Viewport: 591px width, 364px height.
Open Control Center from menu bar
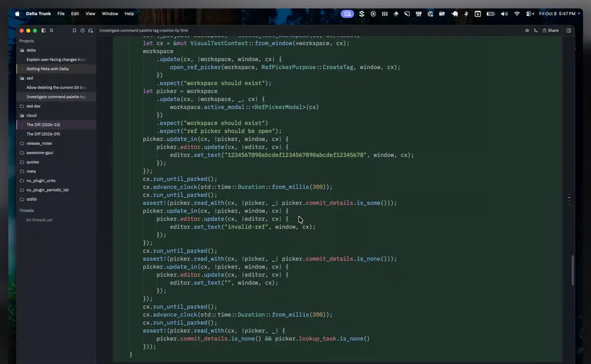point(529,14)
